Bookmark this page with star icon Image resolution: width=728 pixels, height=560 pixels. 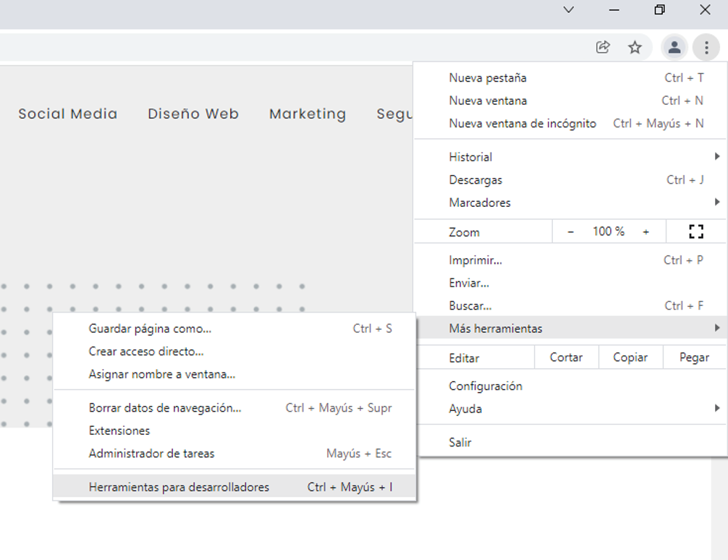(635, 48)
